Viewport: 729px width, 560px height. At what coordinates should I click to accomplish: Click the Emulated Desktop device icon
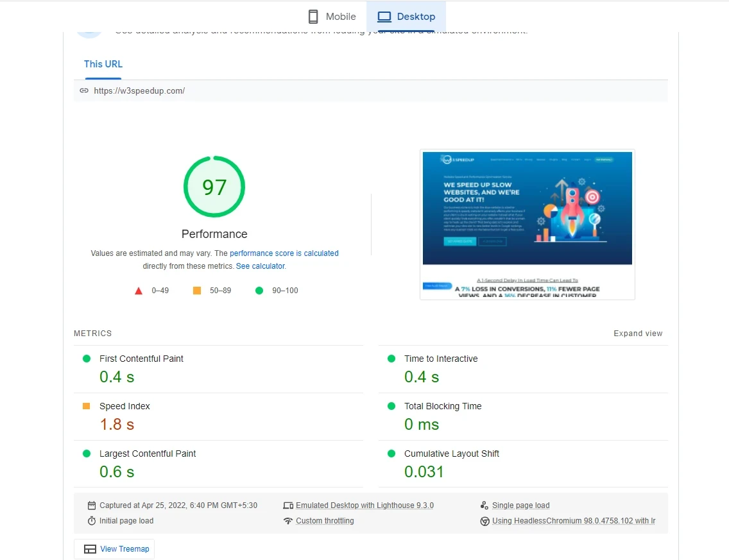[x=288, y=505]
